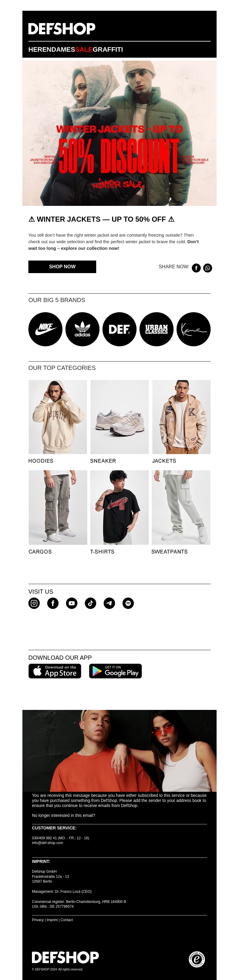Viewport: 239px width, 980px height.
Task: Click the SHOP NOW button
Action: tap(62, 267)
